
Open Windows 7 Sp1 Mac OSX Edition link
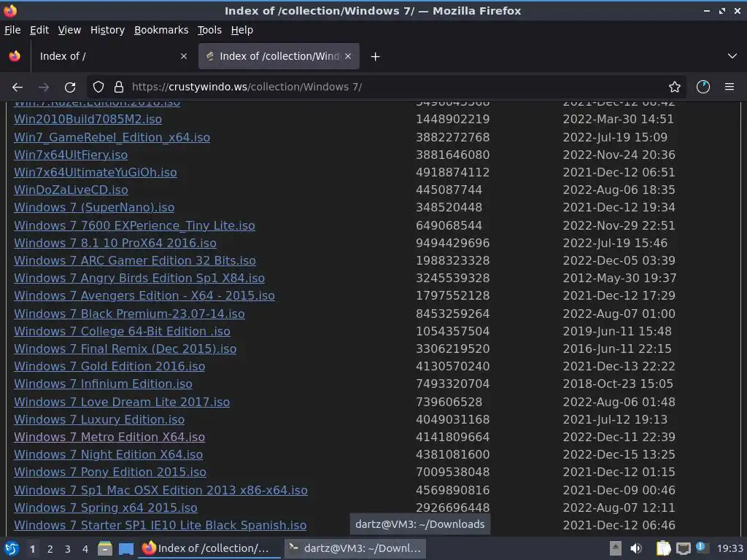point(160,490)
